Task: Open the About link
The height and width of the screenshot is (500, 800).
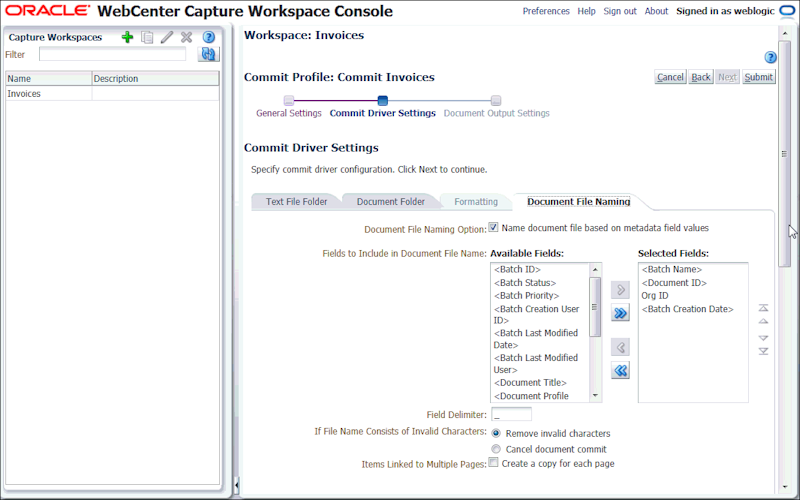Action: [x=656, y=11]
